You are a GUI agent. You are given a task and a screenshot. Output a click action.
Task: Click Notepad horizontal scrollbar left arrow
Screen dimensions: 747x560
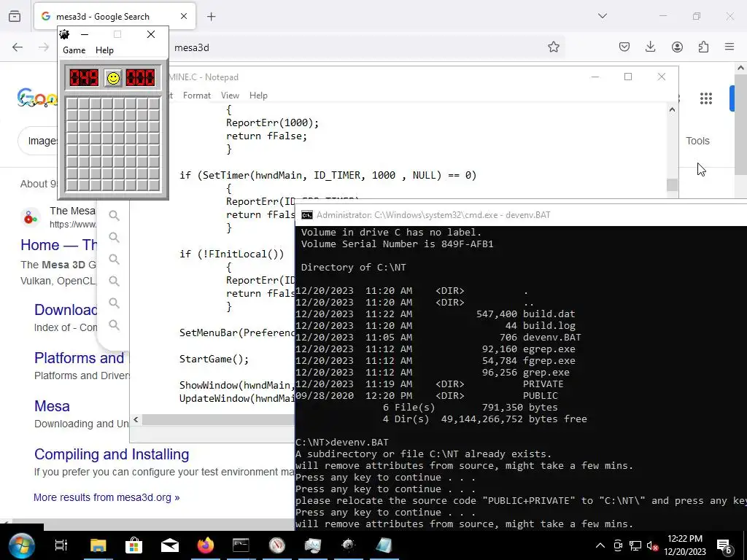pos(136,419)
